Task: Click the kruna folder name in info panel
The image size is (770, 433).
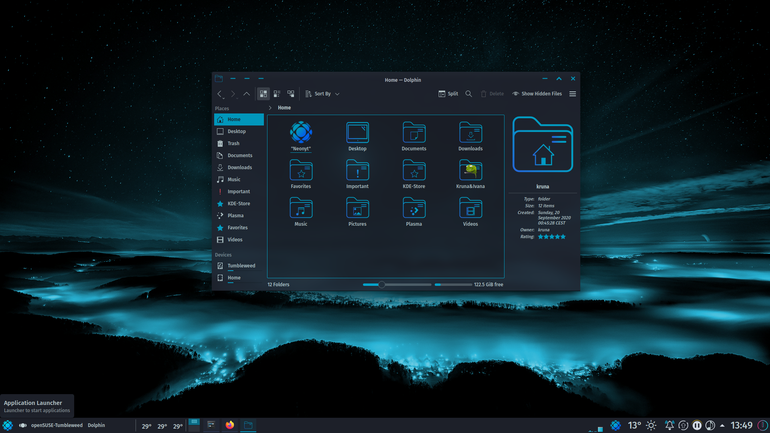Action: (543, 187)
